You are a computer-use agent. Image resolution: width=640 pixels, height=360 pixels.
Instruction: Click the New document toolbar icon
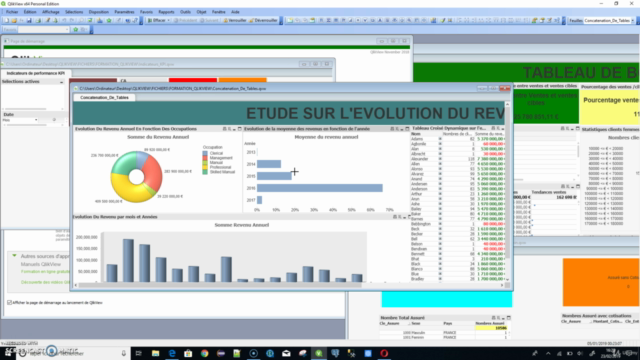click(6, 20)
